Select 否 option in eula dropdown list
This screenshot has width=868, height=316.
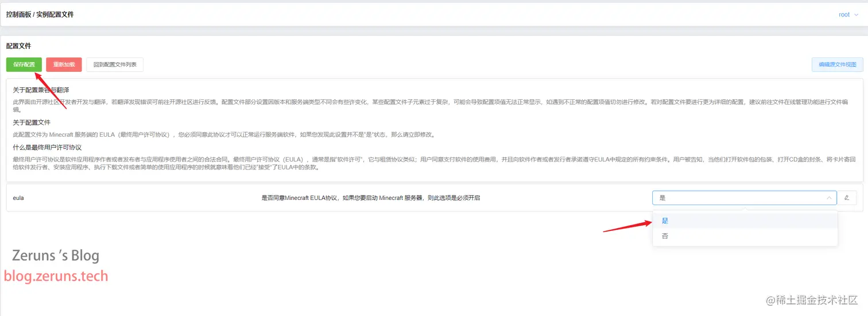coord(745,236)
